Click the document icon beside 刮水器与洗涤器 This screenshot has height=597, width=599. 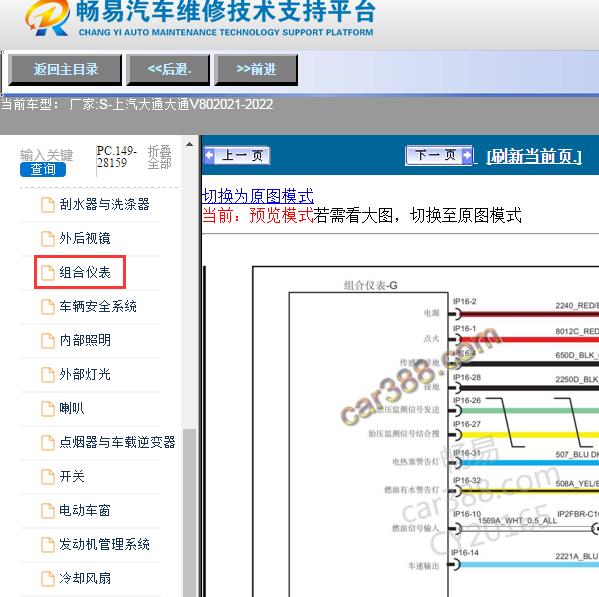tap(48, 205)
